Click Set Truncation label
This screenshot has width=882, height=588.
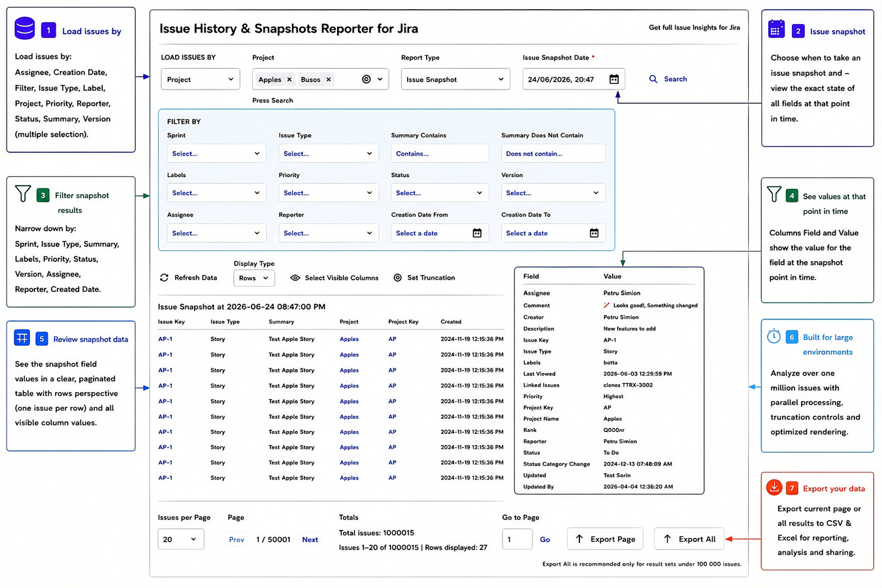click(x=431, y=278)
